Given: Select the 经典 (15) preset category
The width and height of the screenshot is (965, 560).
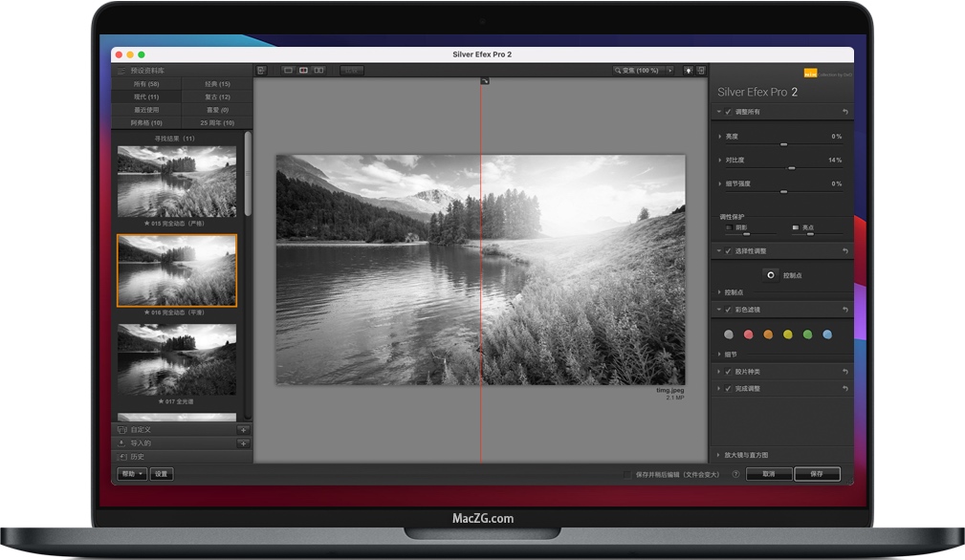Looking at the screenshot, I should [217, 84].
